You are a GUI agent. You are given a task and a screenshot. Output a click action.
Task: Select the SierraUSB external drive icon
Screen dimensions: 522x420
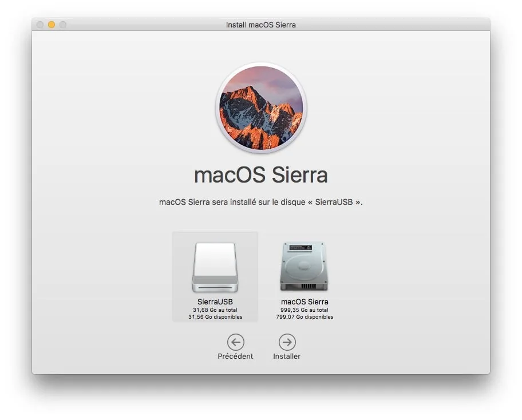pyautogui.click(x=215, y=268)
